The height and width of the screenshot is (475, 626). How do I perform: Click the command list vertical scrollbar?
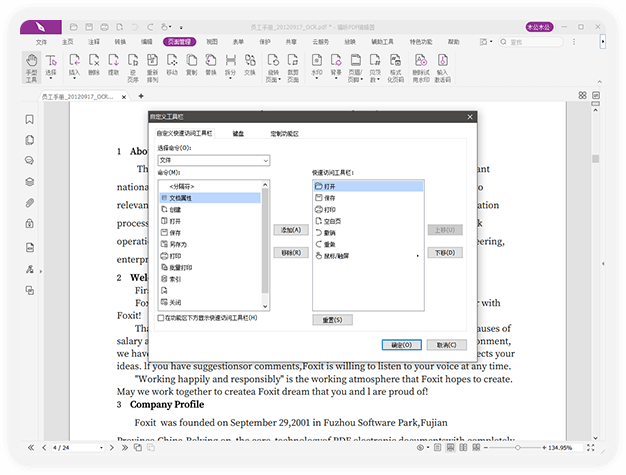click(265, 245)
